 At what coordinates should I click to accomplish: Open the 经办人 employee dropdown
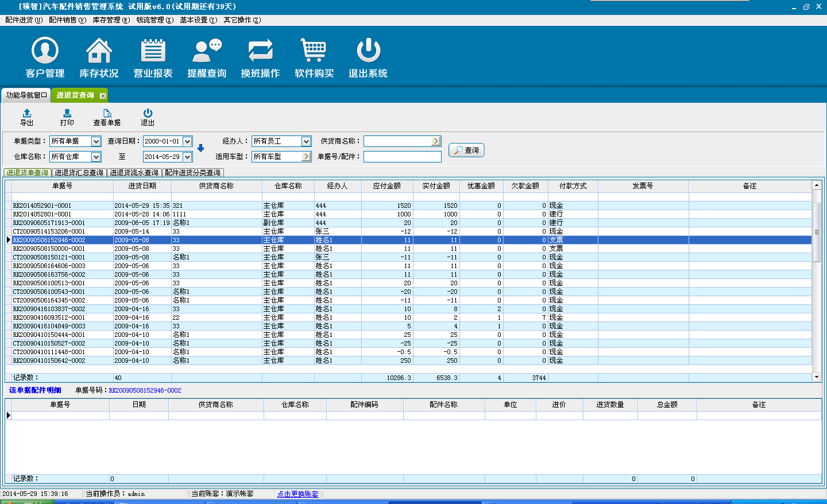coord(306,141)
